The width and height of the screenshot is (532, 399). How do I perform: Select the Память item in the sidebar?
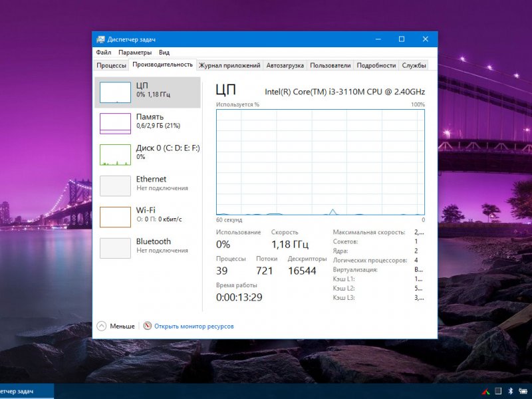148,124
